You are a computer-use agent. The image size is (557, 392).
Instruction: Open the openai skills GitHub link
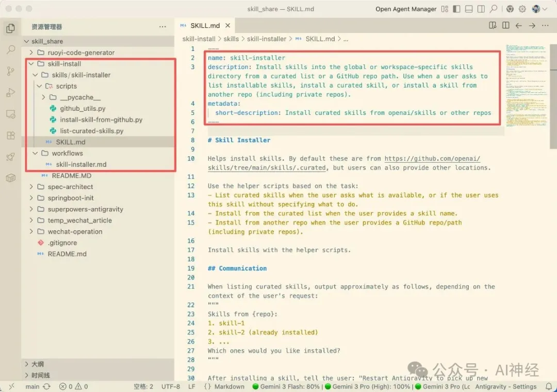[432, 159]
